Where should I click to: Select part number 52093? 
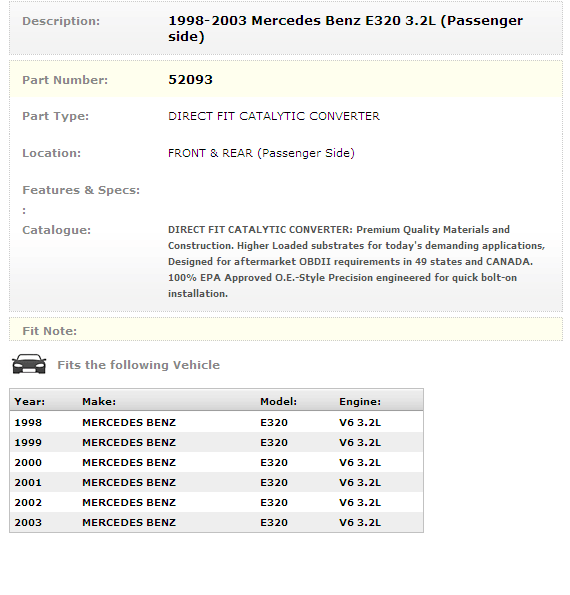[190, 80]
